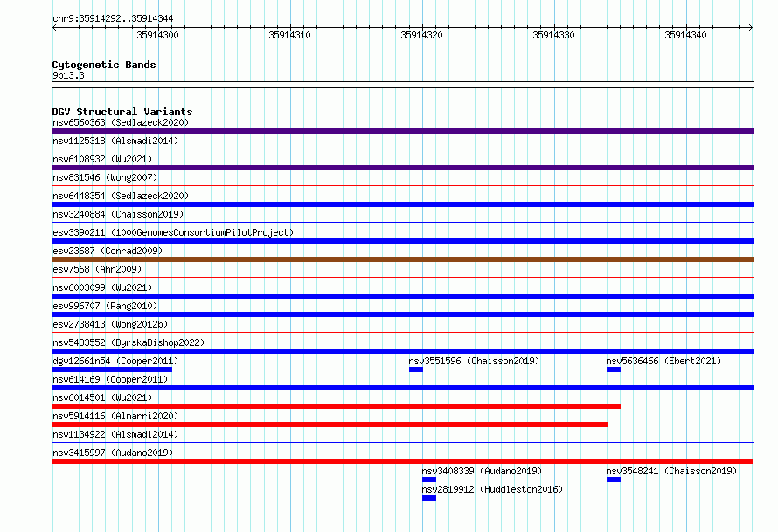Click nsv5636466 (Ebert2021) label
The height and width of the screenshot is (532, 778).
click(663, 361)
